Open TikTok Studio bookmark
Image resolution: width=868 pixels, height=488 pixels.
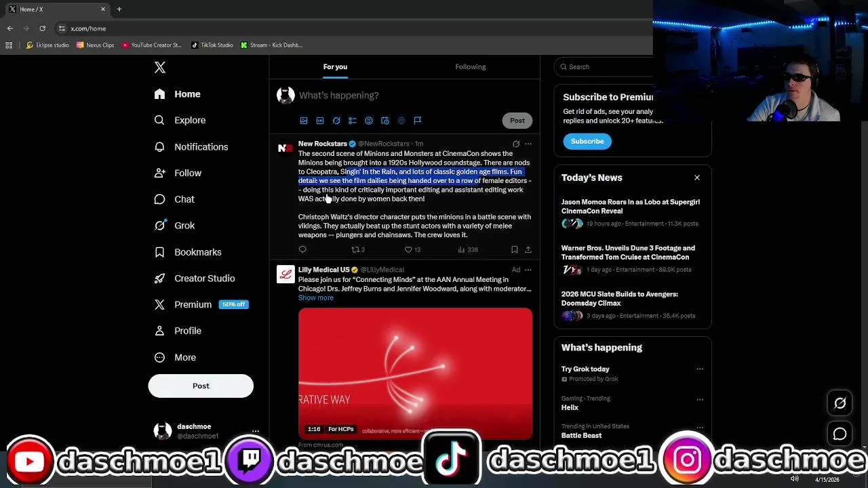(x=212, y=45)
